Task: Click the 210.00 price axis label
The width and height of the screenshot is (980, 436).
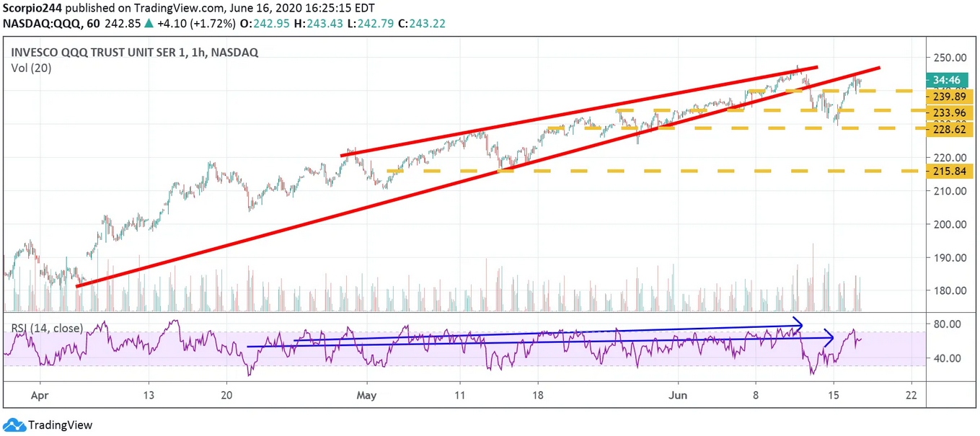Action: click(x=950, y=191)
